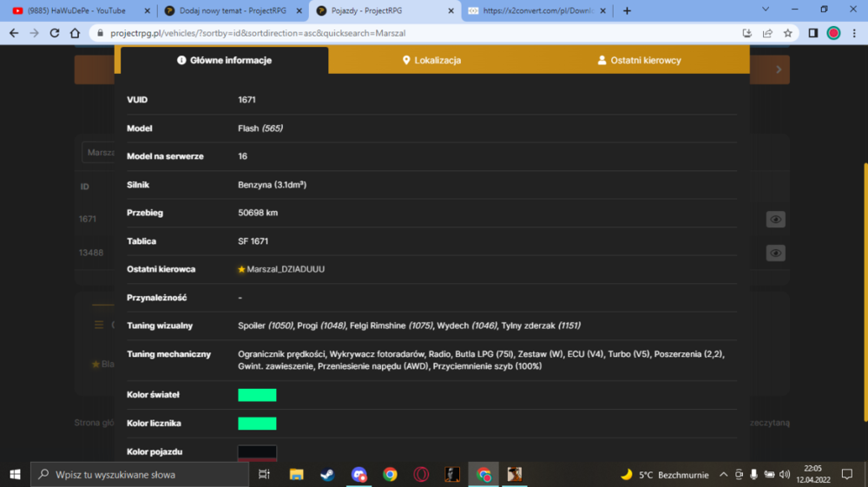Image resolution: width=868 pixels, height=487 pixels.
Task: Click mileage value 50698 km
Action: [x=258, y=213]
